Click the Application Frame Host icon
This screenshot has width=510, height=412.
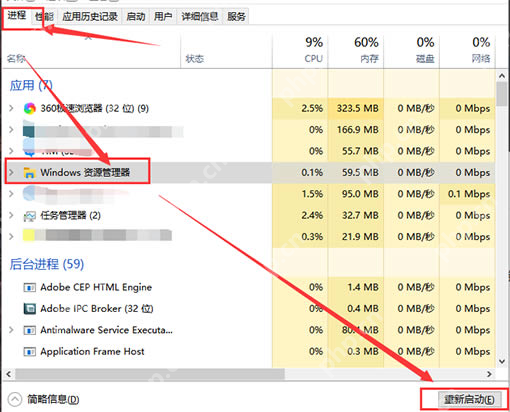(x=29, y=351)
